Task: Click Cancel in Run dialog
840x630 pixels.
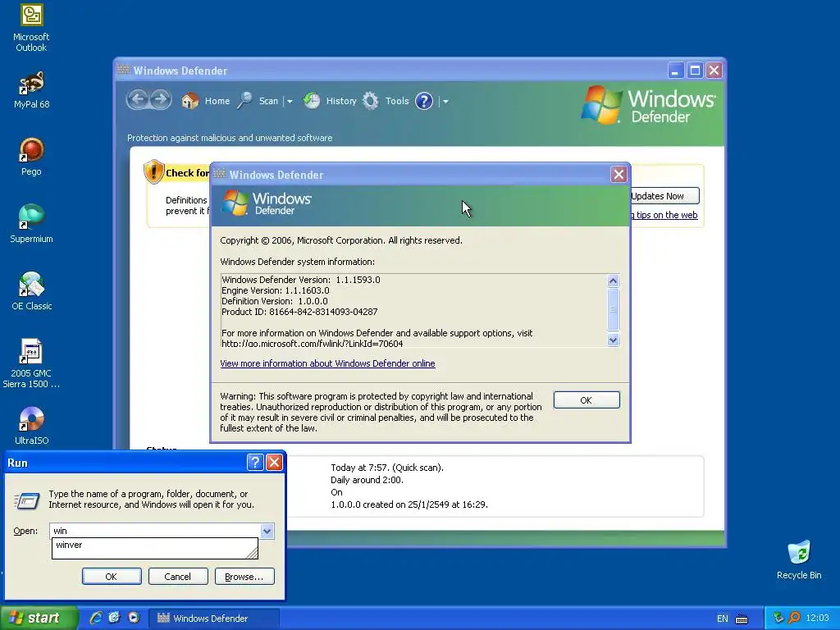Action: (x=178, y=577)
